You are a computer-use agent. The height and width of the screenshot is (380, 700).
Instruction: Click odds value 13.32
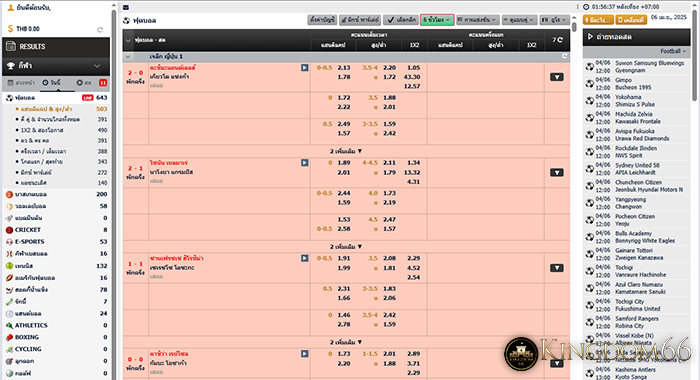[x=412, y=172]
